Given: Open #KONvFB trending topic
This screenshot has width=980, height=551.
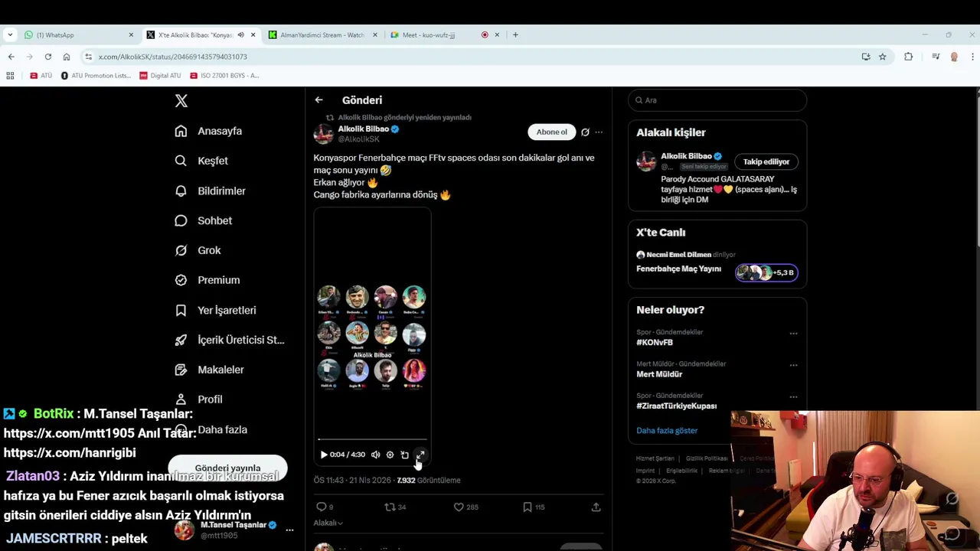Looking at the screenshot, I should 655,342.
